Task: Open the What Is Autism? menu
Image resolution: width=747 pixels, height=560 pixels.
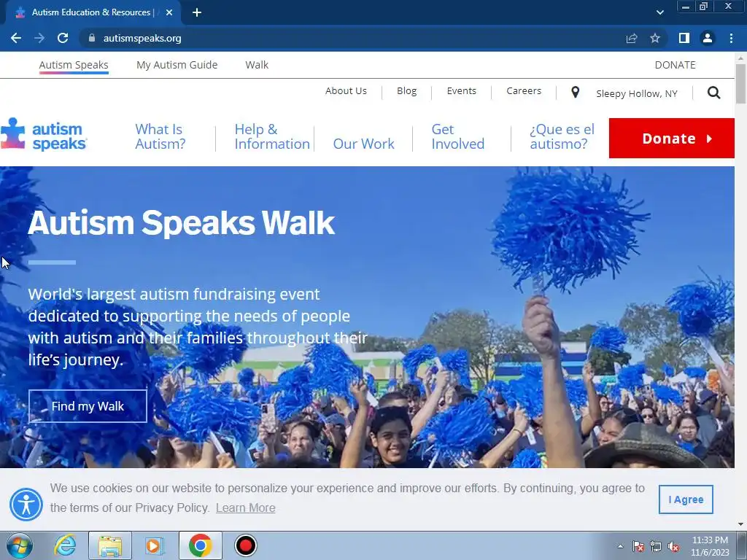Action: 160,136
